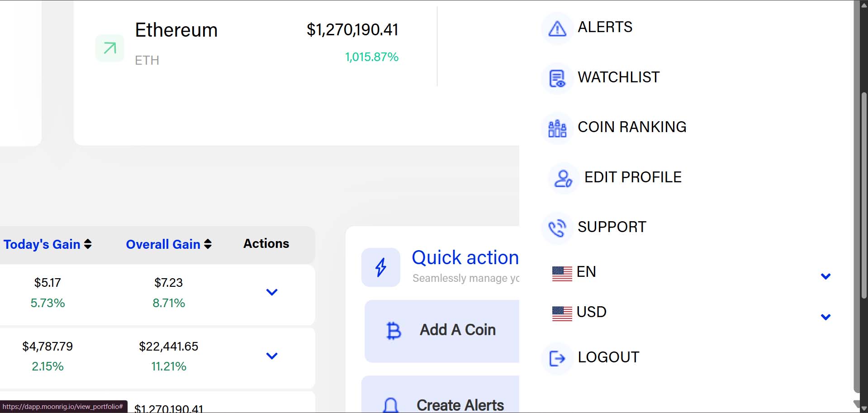Expand actions chevron for the $5.17 row
This screenshot has width=868, height=413.
(x=272, y=292)
